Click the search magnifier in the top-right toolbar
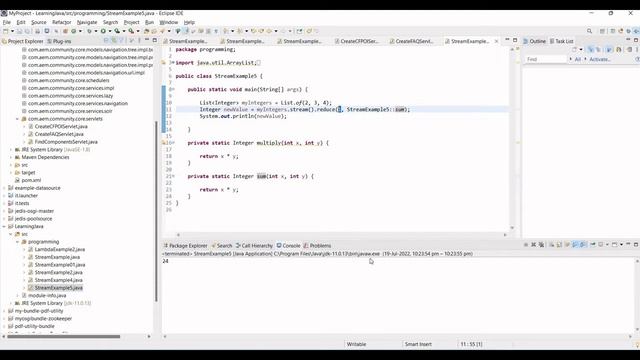This screenshot has height=360, width=640. (589, 31)
